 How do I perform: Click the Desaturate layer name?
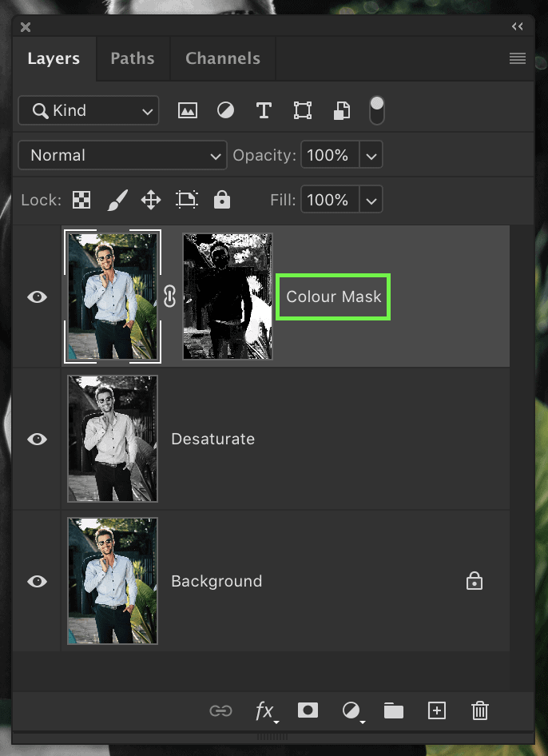[213, 439]
